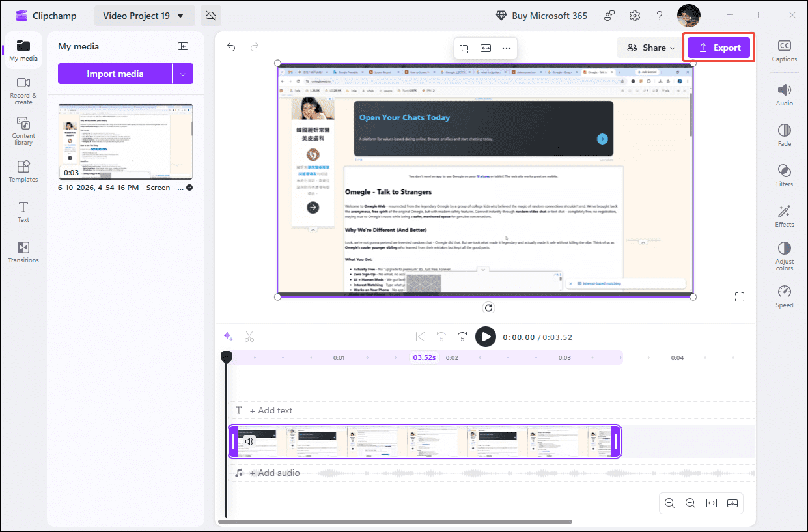Select the video clip on the timeline
Viewport: 808px width, 532px height.
click(425, 441)
